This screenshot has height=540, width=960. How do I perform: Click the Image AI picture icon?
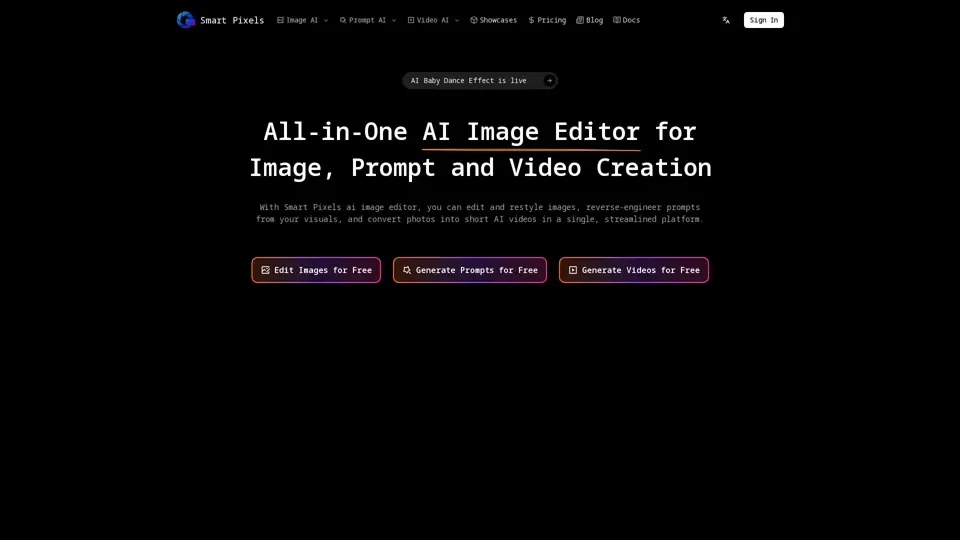(280, 20)
